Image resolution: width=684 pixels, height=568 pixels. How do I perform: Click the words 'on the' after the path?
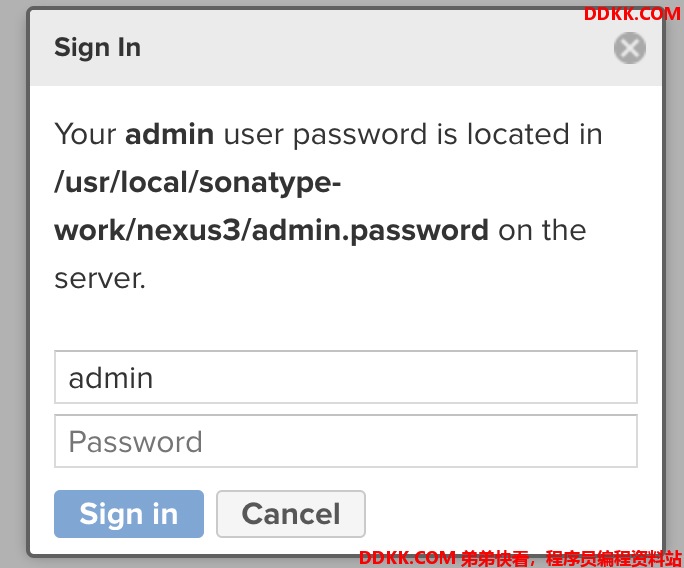[x=542, y=230]
